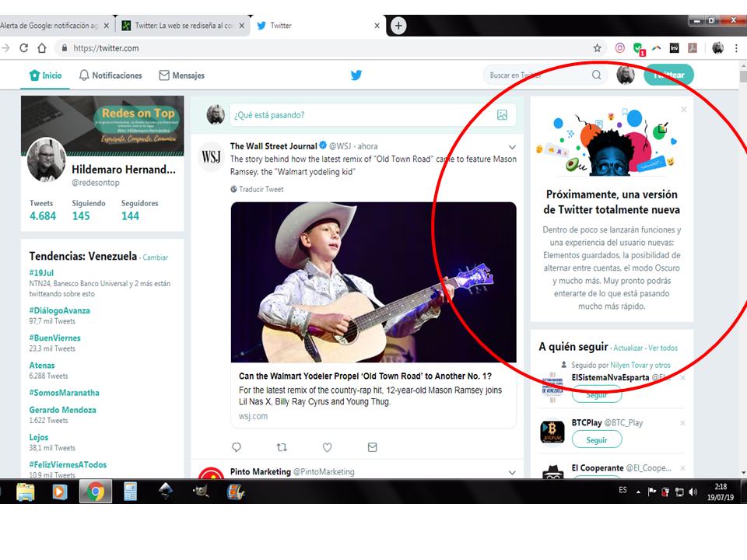Click Traducir Tweet under the WSJ tweet

[x=257, y=189]
